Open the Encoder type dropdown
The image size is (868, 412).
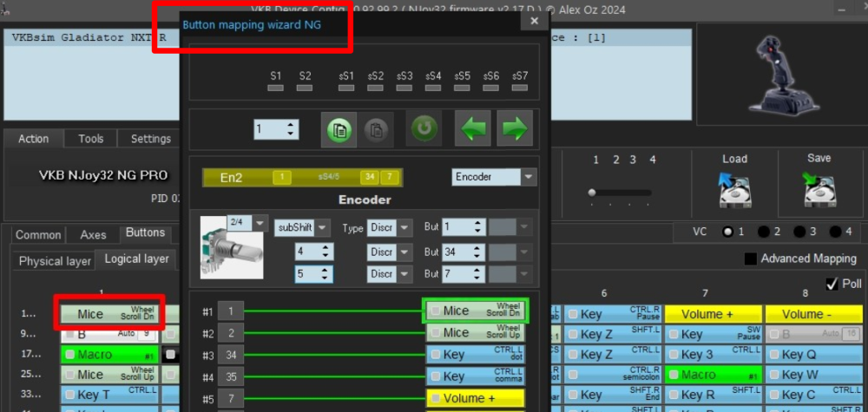tap(529, 178)
